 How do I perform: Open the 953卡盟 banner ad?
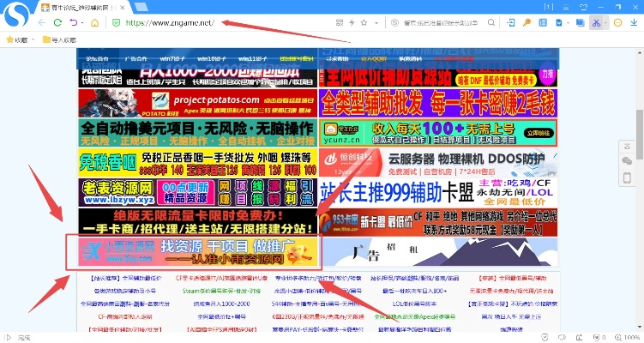click(x=438, y=223)
